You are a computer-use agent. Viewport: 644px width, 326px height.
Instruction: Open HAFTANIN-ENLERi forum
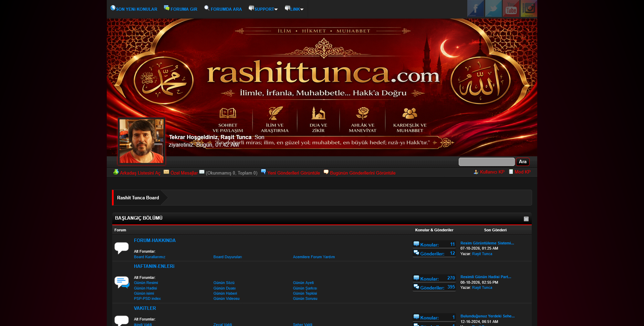click(154, 266)
